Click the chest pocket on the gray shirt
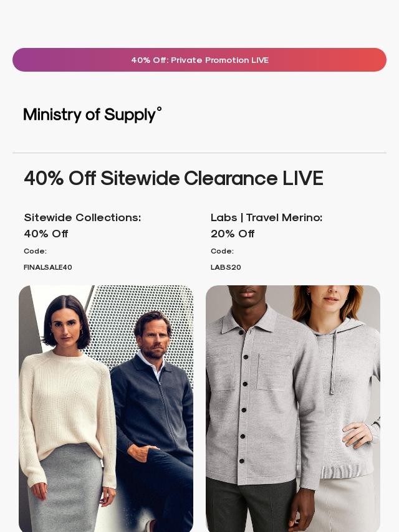This screenshot has width=399, height=532. click(274, 373)
